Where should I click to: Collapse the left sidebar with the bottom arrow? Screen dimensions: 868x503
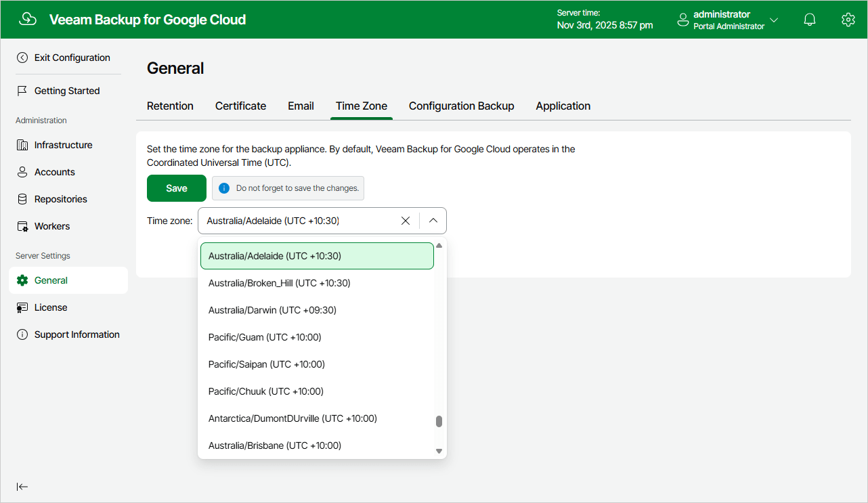click(x=22, y=486)
